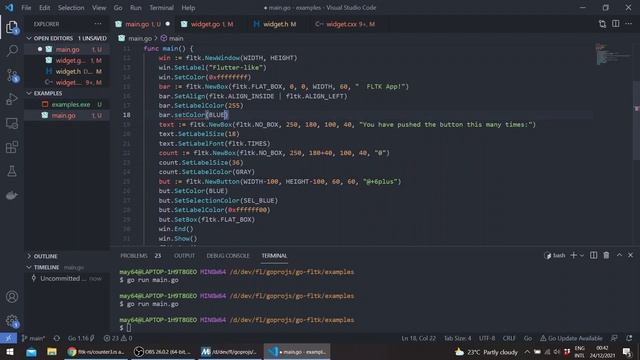Open the Terminal menu
Screen dimensions: 640x360
161,8
